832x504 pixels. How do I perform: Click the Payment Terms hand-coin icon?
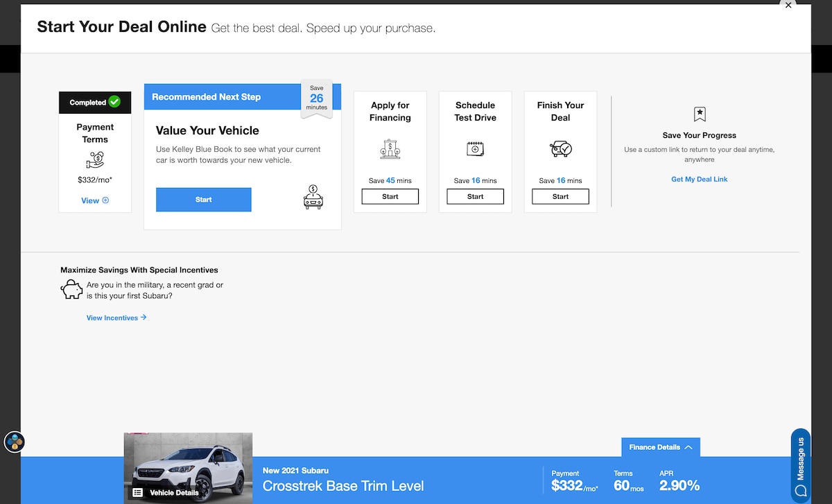[x=95, y=161]
